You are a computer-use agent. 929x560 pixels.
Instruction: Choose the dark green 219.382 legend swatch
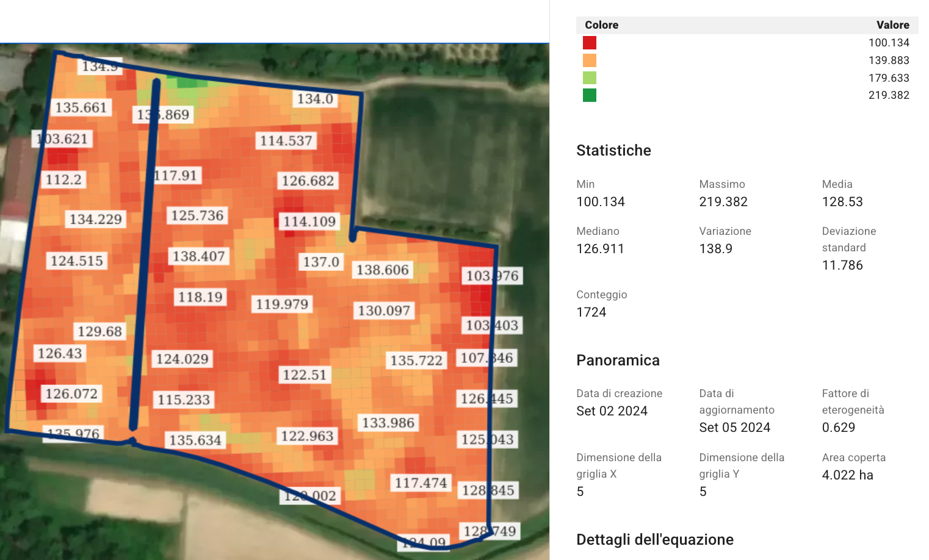coord(589,95)
